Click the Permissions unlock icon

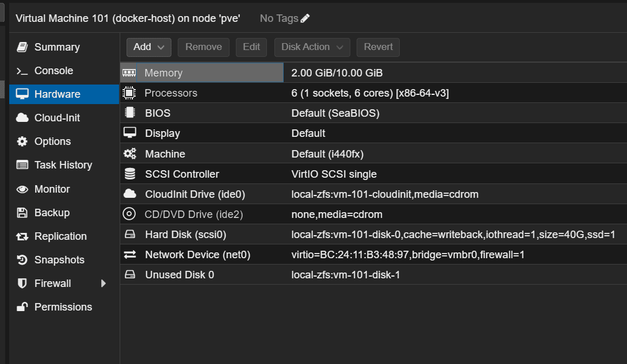click(x=22, y=306)
